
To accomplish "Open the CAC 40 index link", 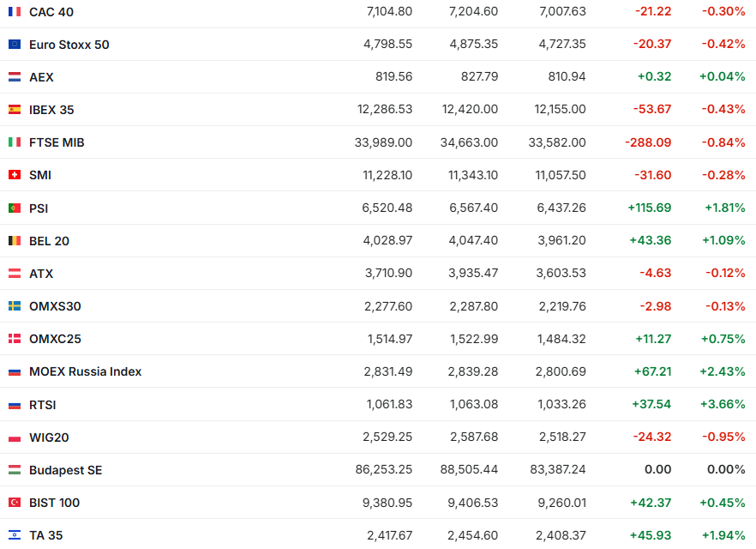I will [x=52, y=12].
